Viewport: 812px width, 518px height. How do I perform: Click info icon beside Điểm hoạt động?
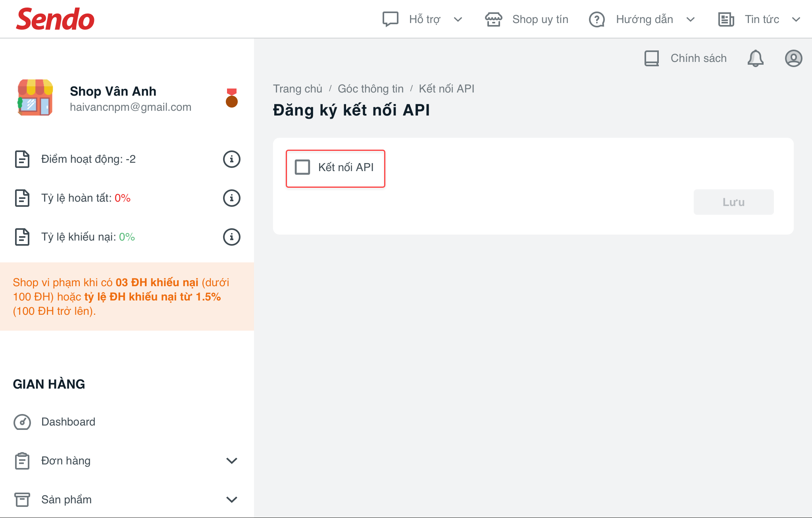[x=232, y=159]
